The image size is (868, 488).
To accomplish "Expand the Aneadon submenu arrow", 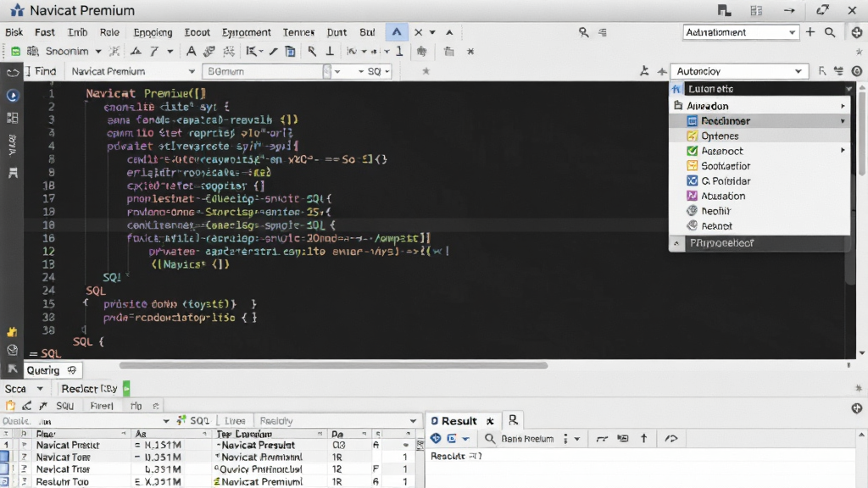I will 843,106.
